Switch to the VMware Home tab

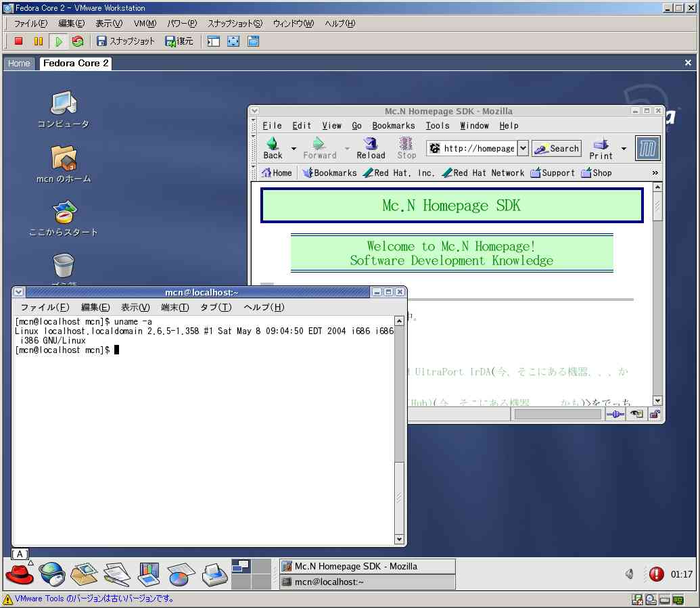[x=19, y=64]
